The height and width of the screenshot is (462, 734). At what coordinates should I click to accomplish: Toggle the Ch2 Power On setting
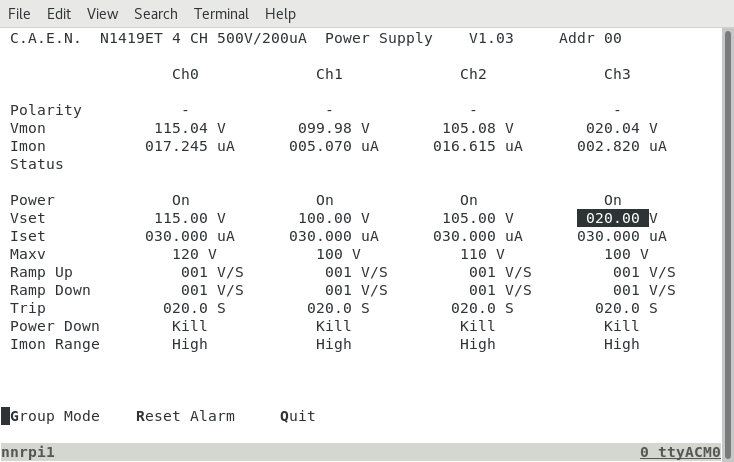coord(469,200)
